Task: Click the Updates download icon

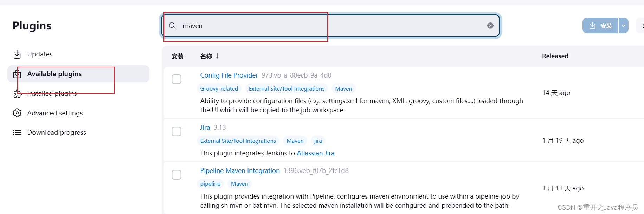Action: [17, 54]
